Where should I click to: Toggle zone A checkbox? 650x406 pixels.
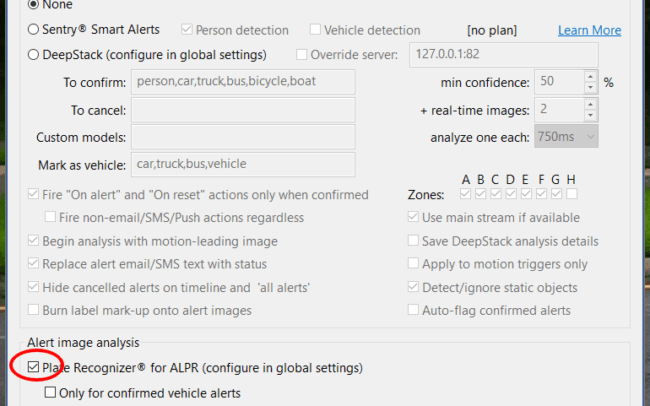tap(466, 194)
